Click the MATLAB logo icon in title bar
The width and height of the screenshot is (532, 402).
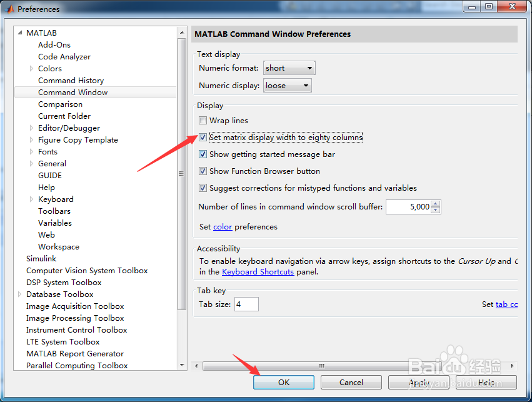coord(10,9)
